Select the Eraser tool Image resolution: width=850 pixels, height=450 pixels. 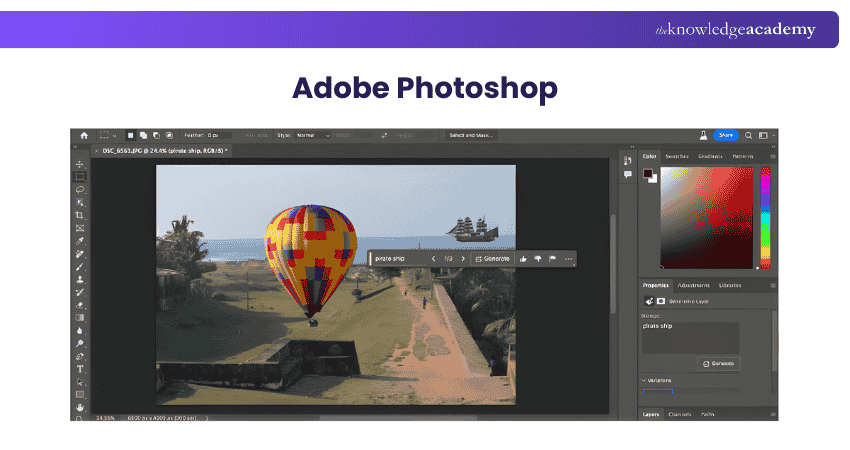point(80,305)
